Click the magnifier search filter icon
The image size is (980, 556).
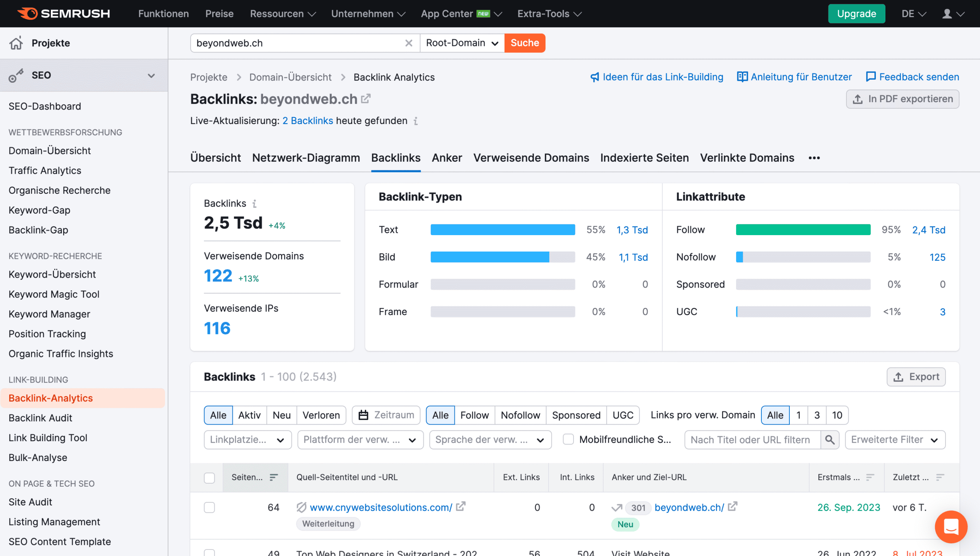830,440
